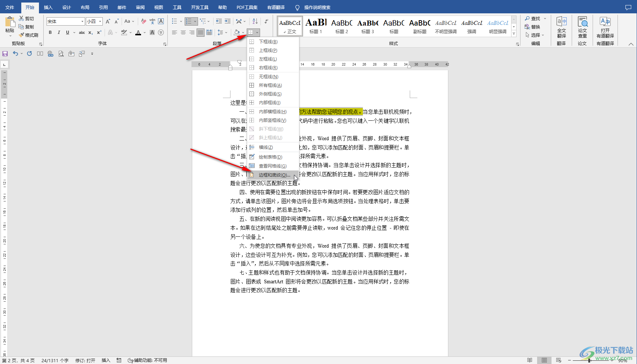This screenshot has width=637, height=364.
Task: Toggle strikethrough (abc) formatting
Action: click(82, 32)
